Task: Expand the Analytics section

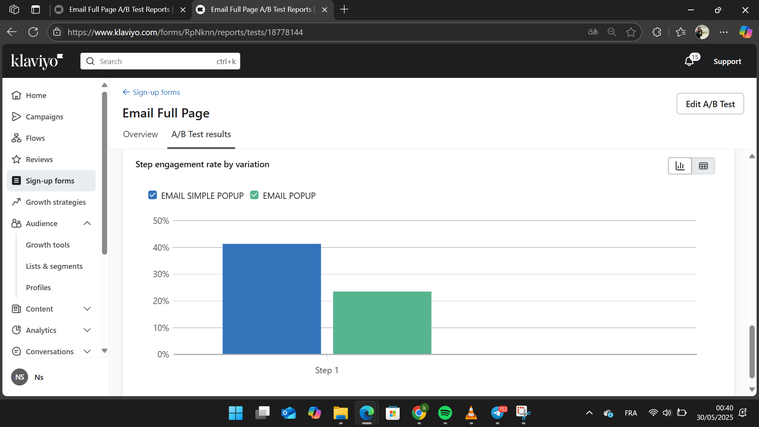Action: click(x=87, y=330)
